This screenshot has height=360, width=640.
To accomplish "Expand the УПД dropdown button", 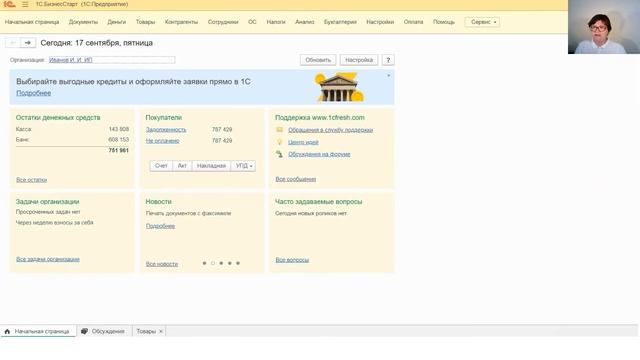I will point(244,166).
